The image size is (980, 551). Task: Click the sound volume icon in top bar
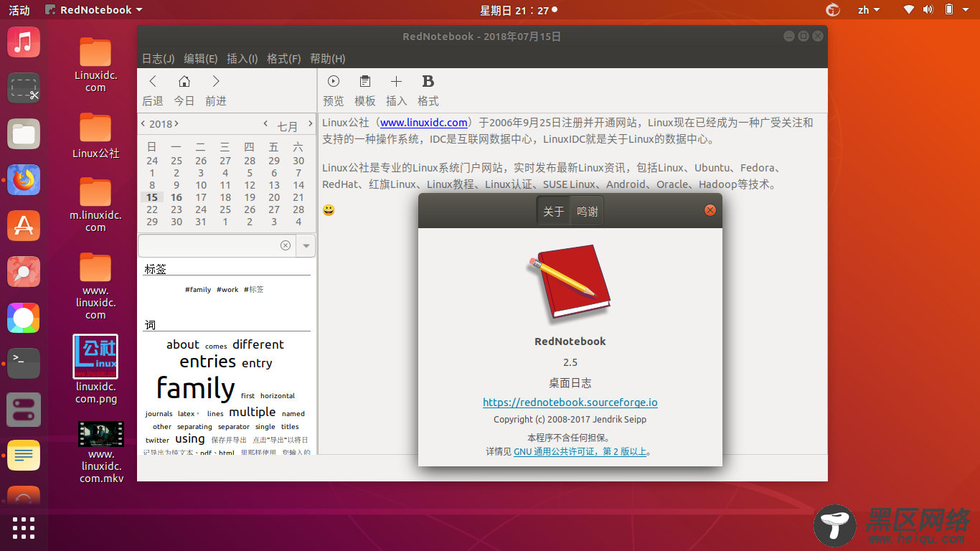coord(928,10)
